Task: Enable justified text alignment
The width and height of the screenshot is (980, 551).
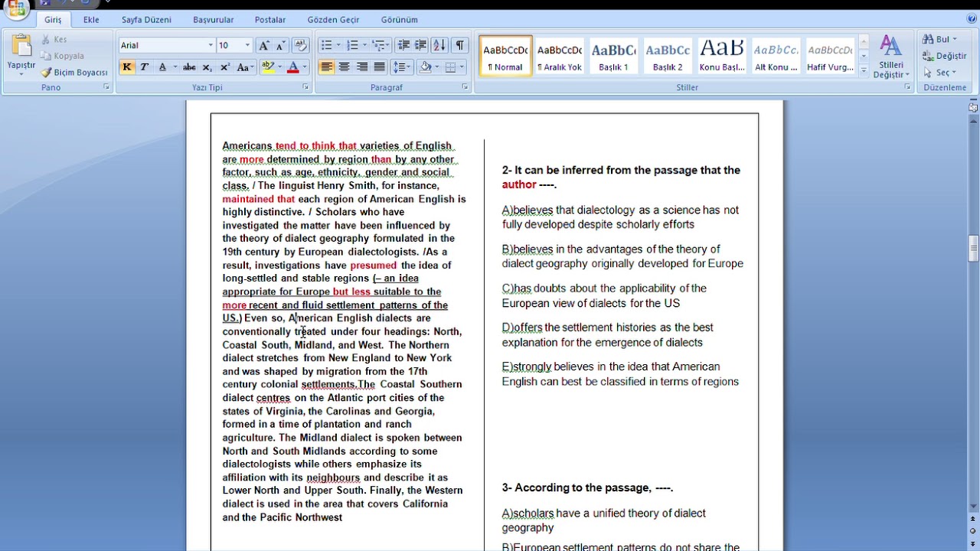Action: (x=380, y=67)
